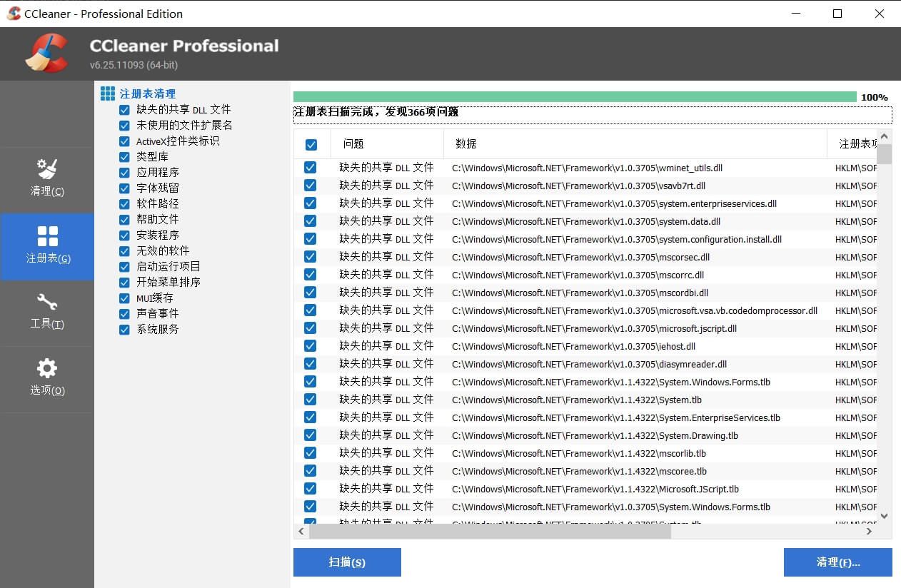Viewport: 901px width, 588px height.
Task: Select the Microsoft.JScript.tlb path entry
Action: click(x=595, y=490)
